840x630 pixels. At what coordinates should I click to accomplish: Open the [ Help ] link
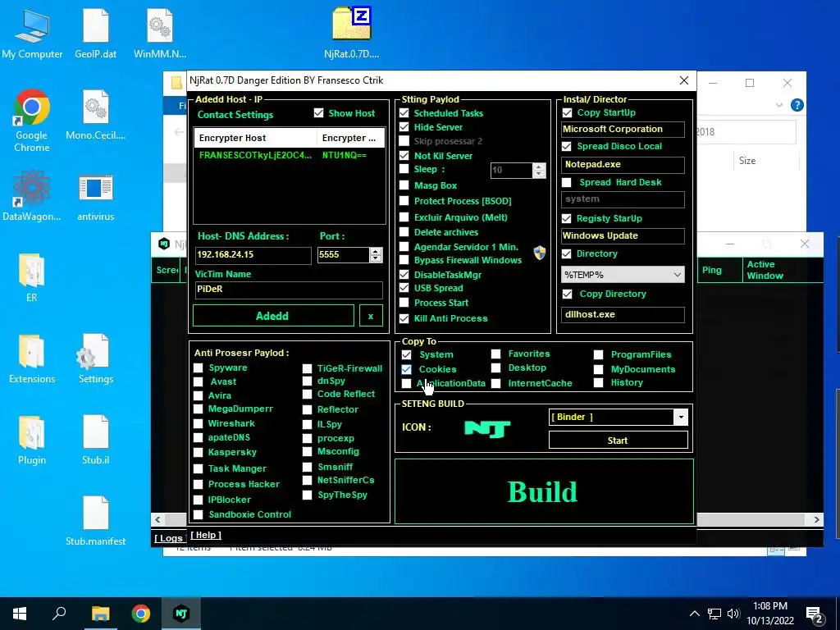click(x=206, y=535)
